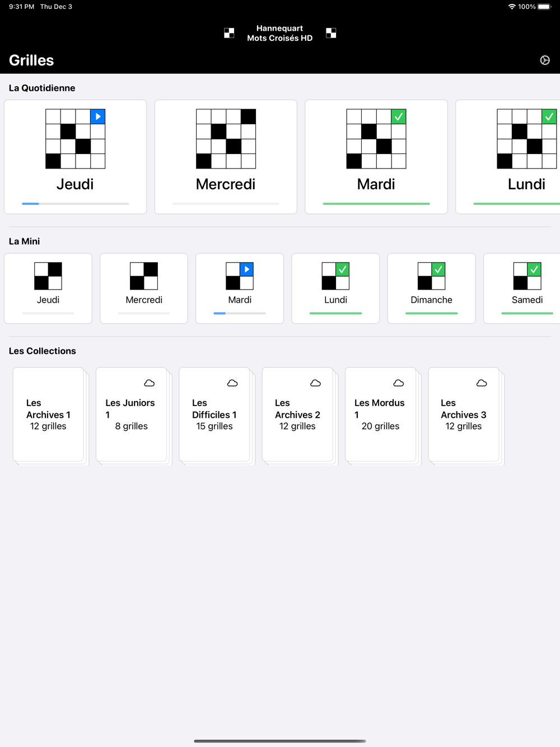Select the Mercredi label in La Quotidienne

(x=226, y=184)
